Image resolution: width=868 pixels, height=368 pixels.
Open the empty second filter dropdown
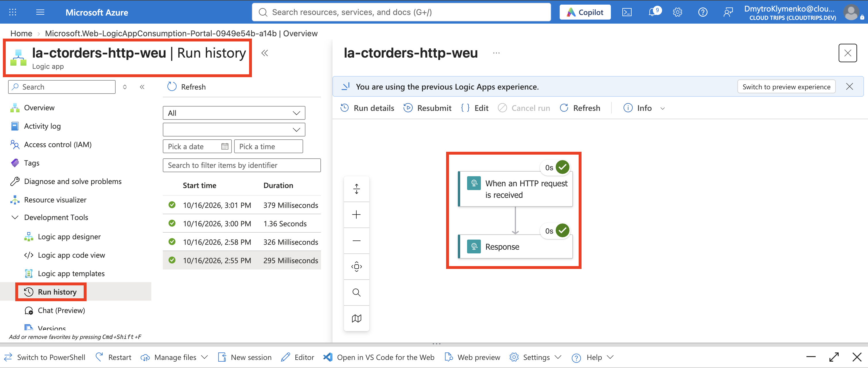click(x=234, y=130)
